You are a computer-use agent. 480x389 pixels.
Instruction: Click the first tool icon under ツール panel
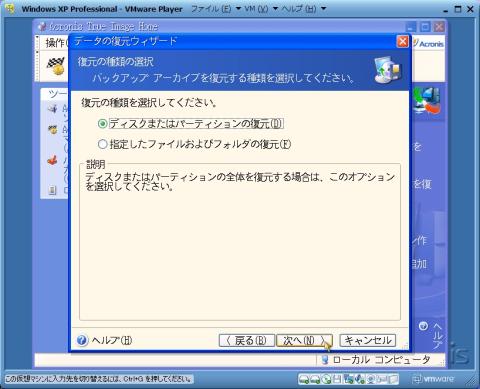coord(53,109)
